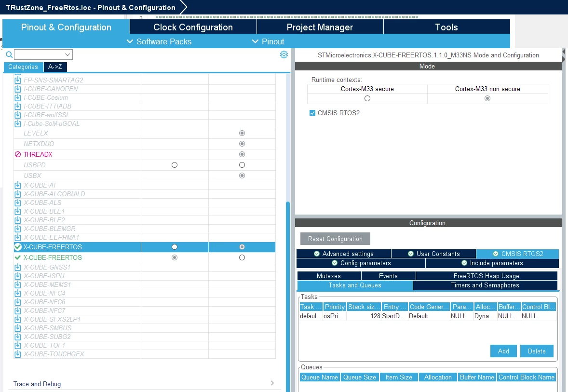Open the Tools tab
Viewport: 568px width, 392px height.
pos(446,27)
